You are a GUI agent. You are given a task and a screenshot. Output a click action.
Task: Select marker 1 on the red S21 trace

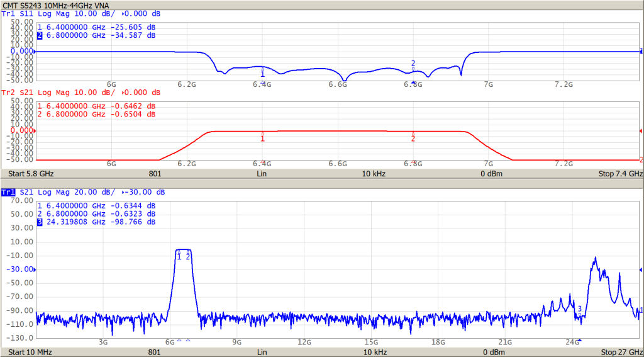[262, 138]
